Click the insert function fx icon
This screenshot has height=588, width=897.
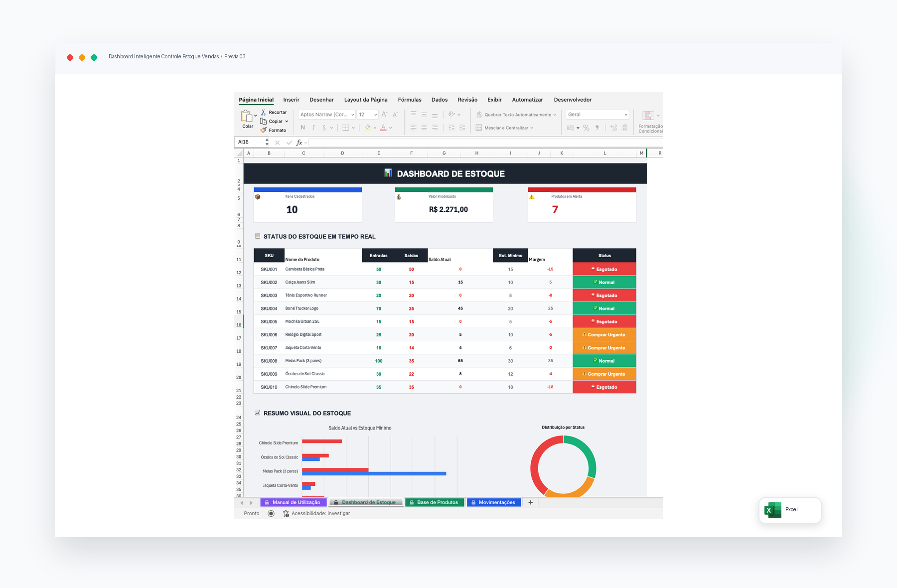click(x=299, y=143)
